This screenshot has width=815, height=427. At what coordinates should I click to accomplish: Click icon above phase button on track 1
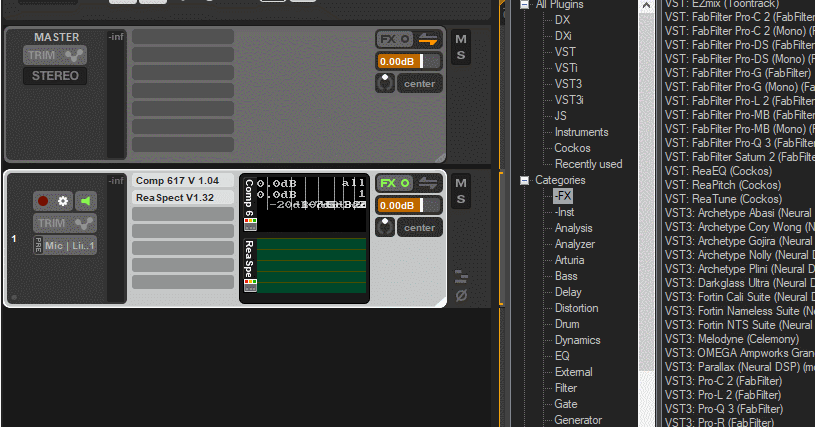click(461, 276)
